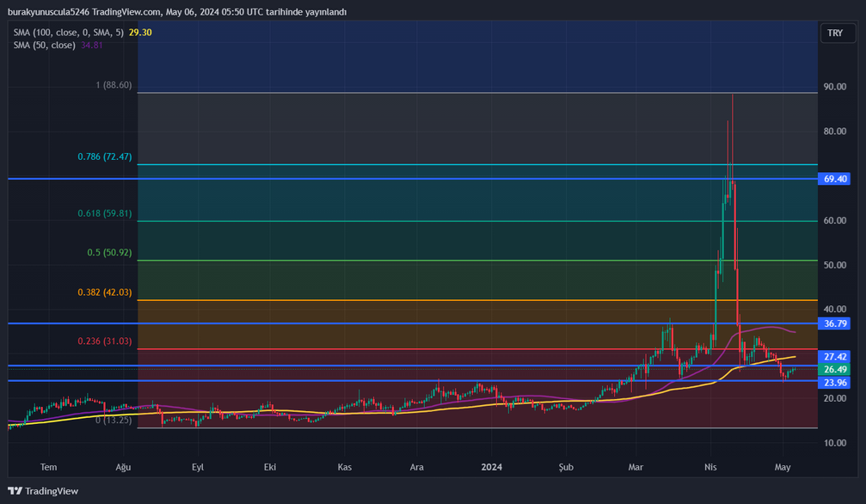The width and height of the screenshot is (866, 504).
Task: Click the 36.79 price label
Action: pos(834,324)
